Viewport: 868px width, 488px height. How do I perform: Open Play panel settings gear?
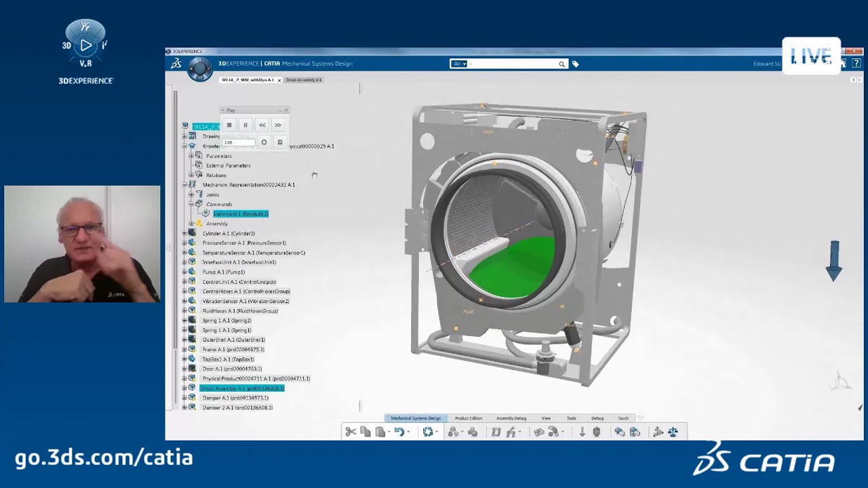coord(264,142)
